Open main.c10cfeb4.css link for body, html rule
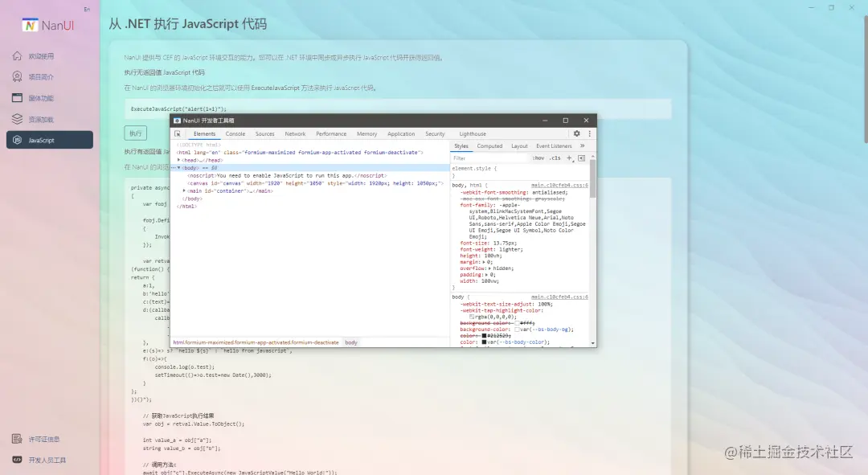 click(559, 185)
